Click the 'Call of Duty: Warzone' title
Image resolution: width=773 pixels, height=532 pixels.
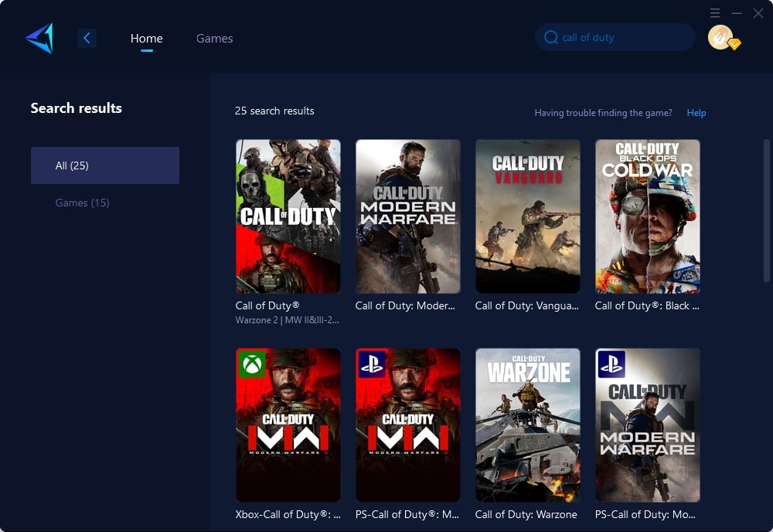(526, 514)
